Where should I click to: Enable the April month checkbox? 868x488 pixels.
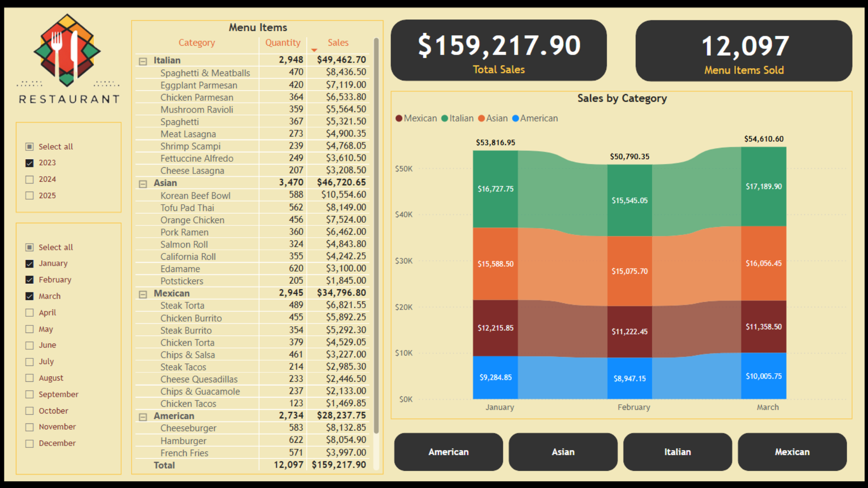(30, 313)
